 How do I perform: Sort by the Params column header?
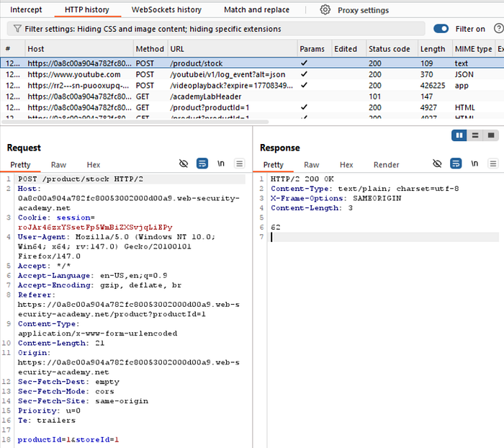pos(314,49)
